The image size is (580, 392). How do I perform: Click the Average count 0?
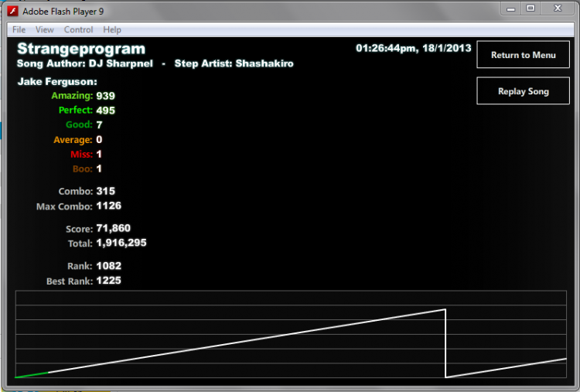click(x=99, y=139)
